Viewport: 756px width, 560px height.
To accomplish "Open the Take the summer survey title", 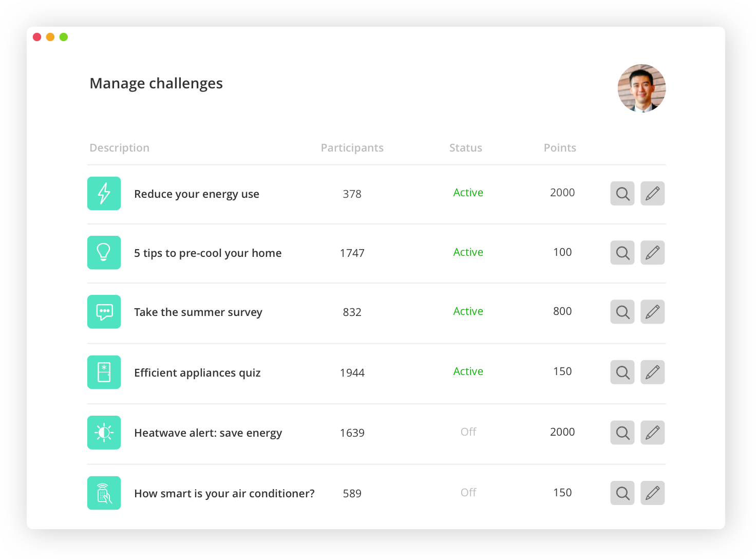I will tap(198, 312).
